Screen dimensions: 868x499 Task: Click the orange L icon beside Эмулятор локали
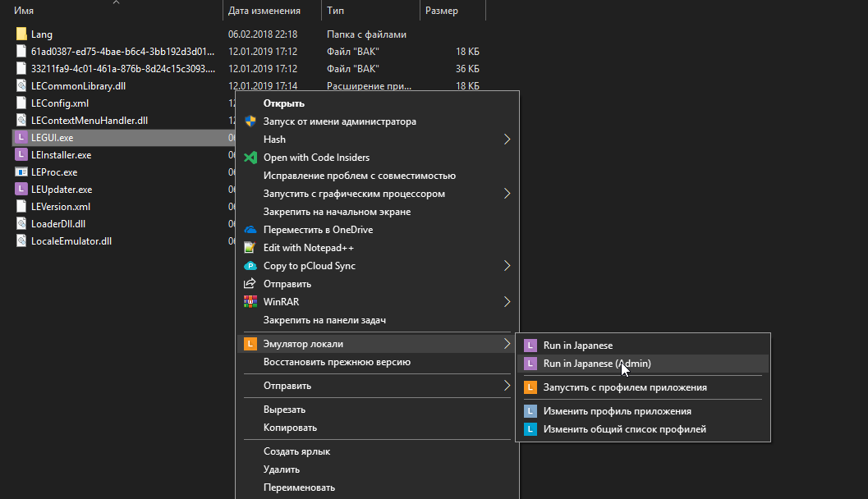(x=250, y=344)
